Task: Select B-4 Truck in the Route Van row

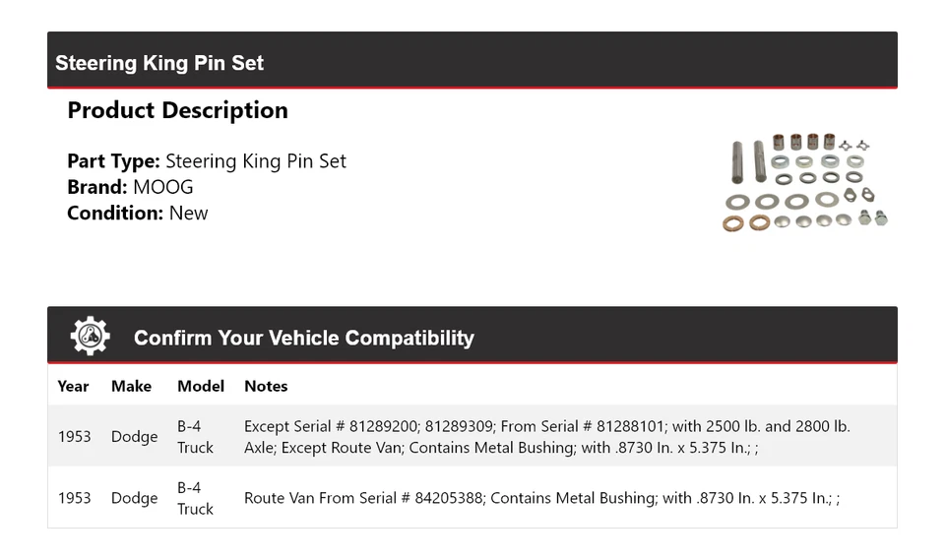Action: click(x=195, y=498)
